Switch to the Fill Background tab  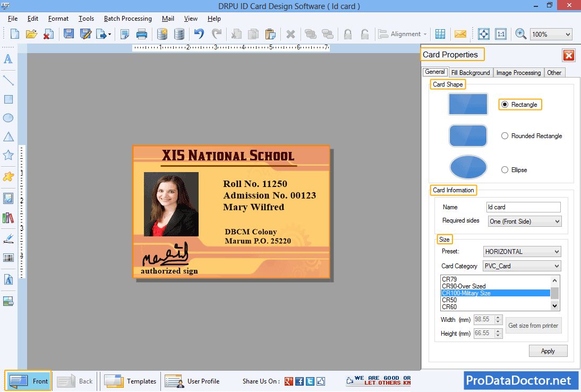point(471,73)
